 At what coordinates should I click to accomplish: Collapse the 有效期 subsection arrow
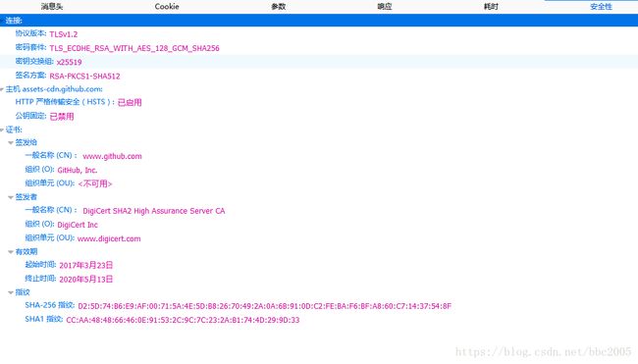(x=11, y=252)
